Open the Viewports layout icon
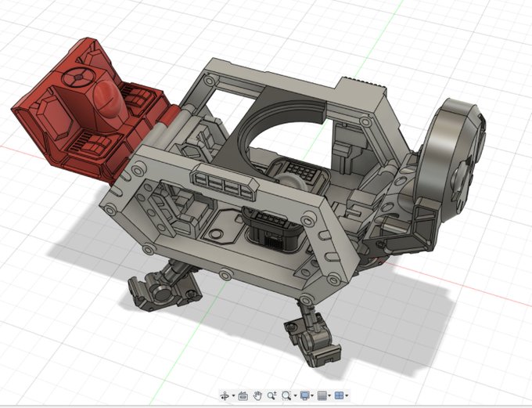The height and width of the screenshot is (408, 532). 339,395
